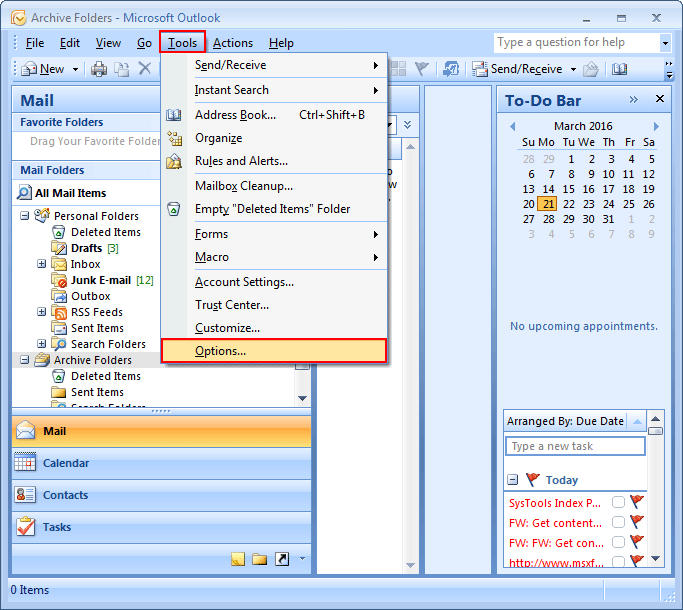Select March 25 in the calendar
The image size is (683, 610).
629,204
